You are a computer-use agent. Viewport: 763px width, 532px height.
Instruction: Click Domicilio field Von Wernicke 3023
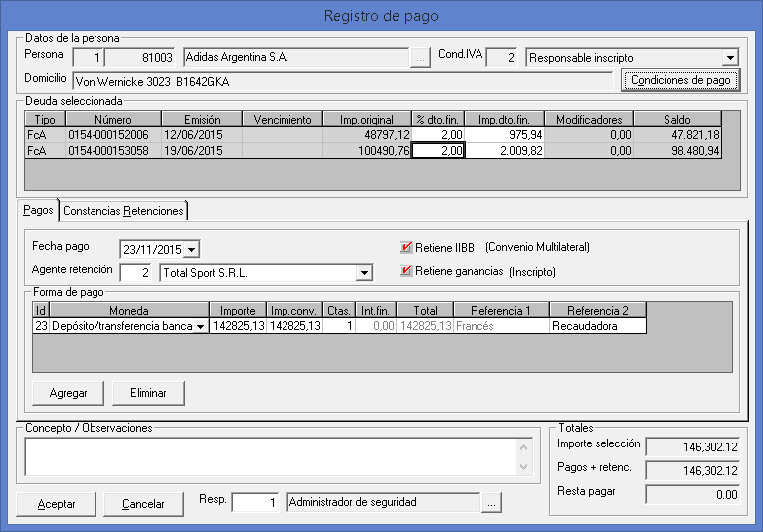343,82
